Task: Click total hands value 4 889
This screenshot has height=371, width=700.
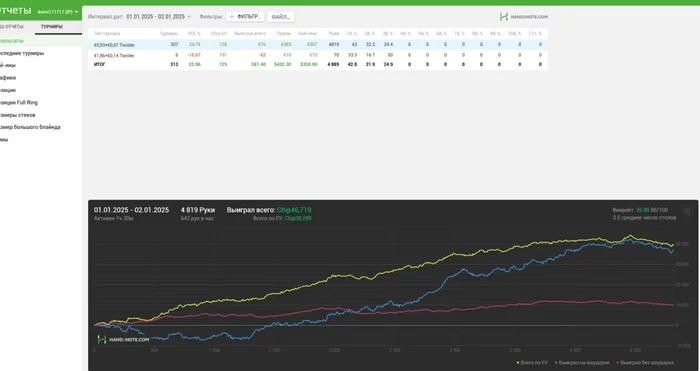Action: [x=333, y=64]
